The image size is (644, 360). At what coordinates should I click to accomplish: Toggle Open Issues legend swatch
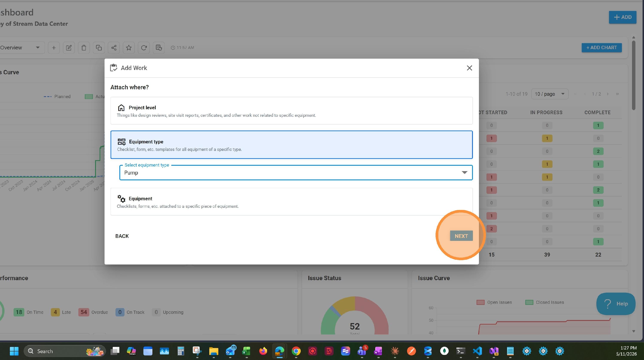click(x=480, y=302)
